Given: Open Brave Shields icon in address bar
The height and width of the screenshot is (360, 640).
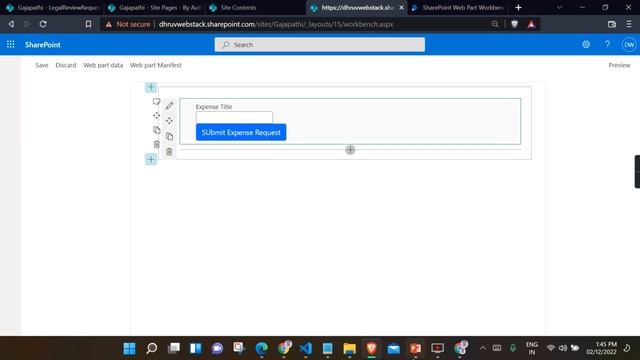Looking at the screenshot, I should [514, 24].
